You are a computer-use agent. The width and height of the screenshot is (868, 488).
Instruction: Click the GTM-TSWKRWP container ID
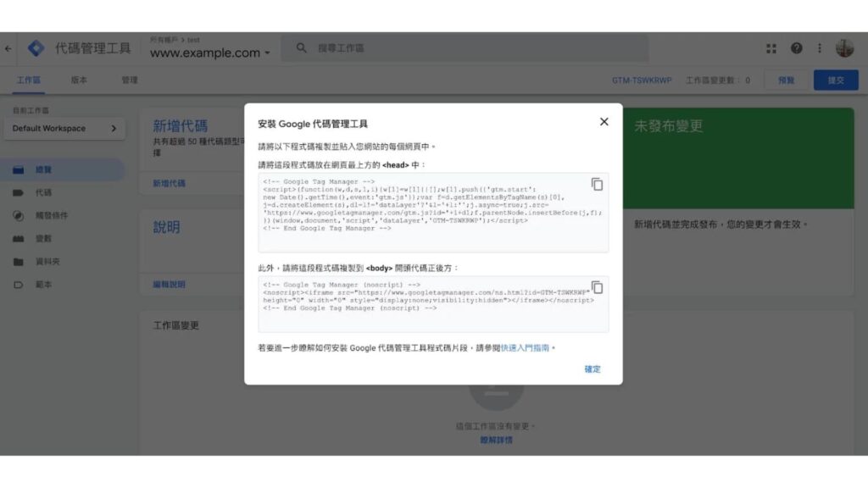(642, 80)
